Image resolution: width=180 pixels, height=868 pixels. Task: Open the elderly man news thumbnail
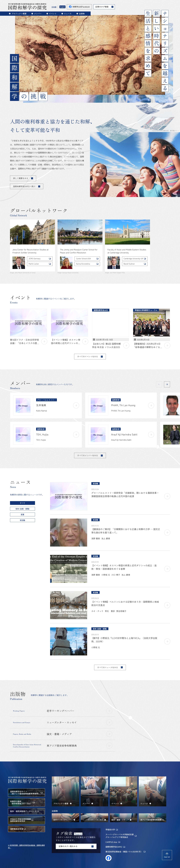click(68, 532)
